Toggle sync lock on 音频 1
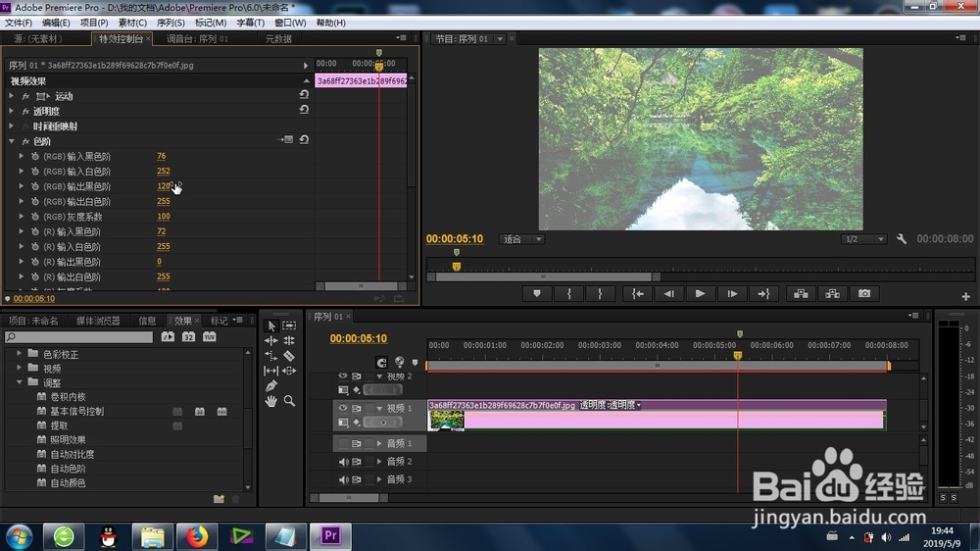980x551 pixels. click(x=357, y=443)
